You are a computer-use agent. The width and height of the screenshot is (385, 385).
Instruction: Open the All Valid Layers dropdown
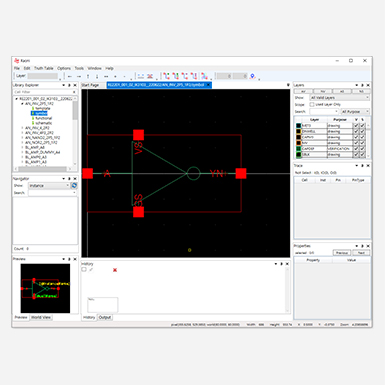(x=339, y=98)
